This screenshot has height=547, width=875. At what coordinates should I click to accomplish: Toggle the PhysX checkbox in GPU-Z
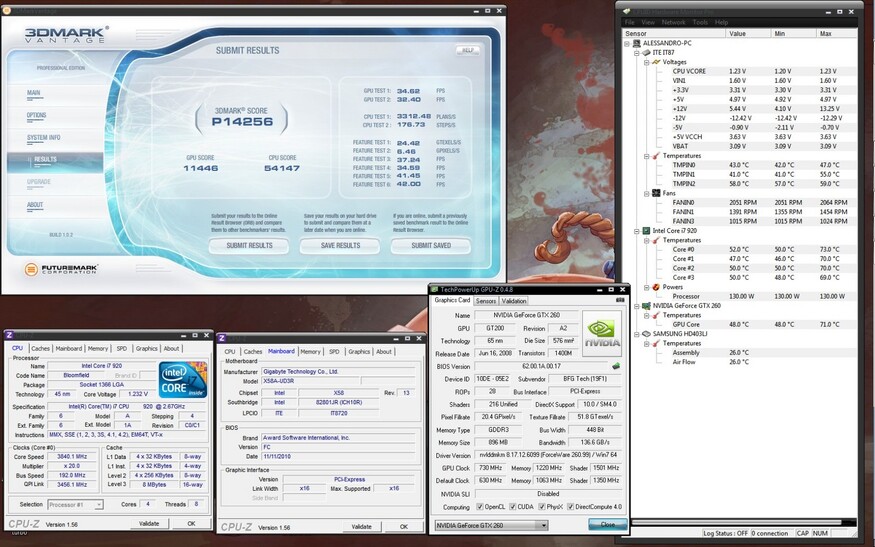[x=542, y=507]
